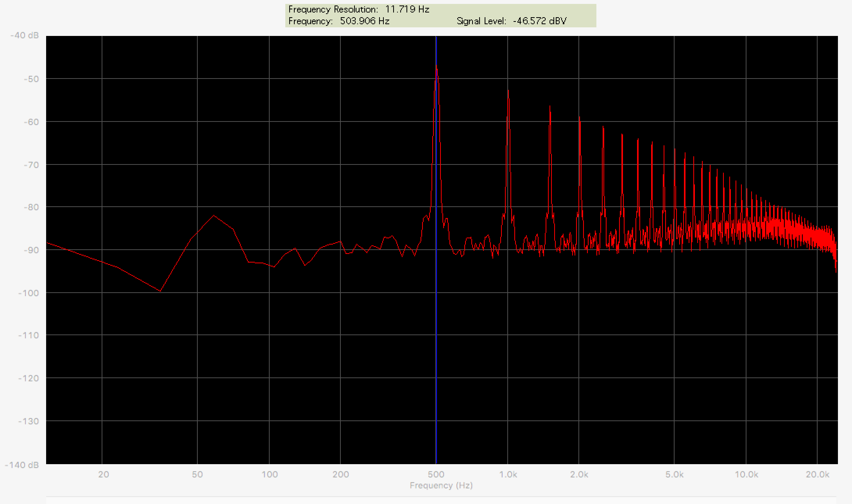Click the '20' frequency axis label
This screenshot has width=852, height=504.
(103, 474)
